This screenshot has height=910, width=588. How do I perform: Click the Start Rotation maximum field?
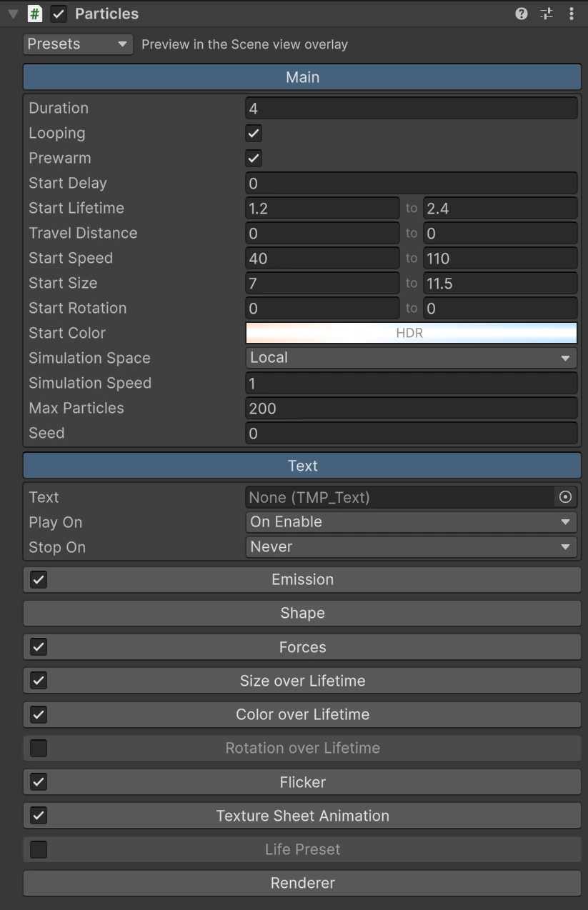(x=500, y=308)
